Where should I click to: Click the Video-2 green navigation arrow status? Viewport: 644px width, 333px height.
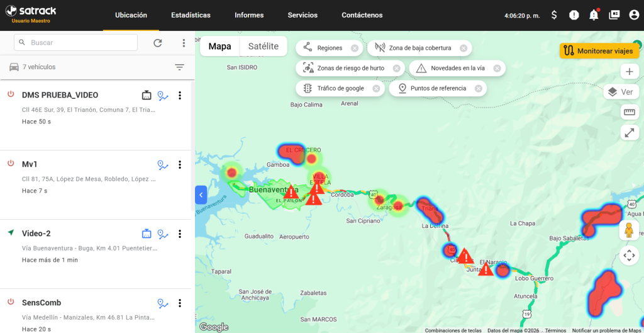[x=11, y=233]
